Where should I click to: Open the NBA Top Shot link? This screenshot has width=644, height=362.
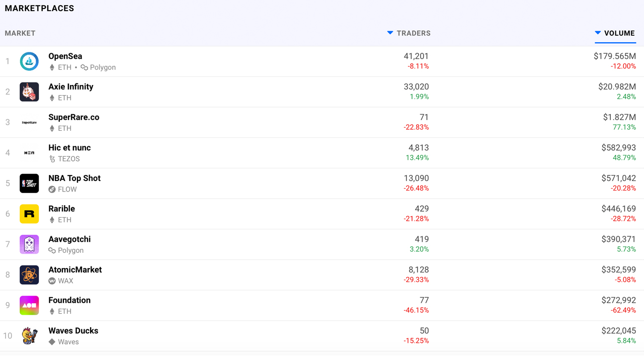pyautogui.click(x=74, y=178)
